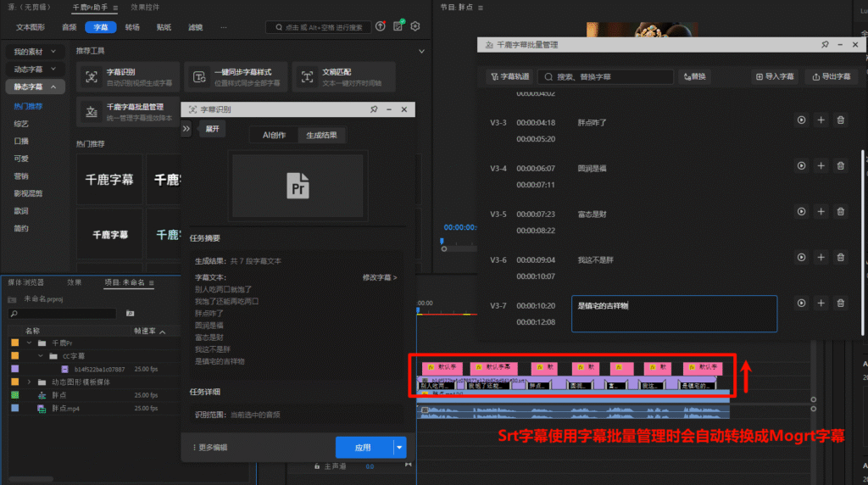Open the 字幕识别 subtitle recognition tool
The image size is (868, 485).
(128, 77)
